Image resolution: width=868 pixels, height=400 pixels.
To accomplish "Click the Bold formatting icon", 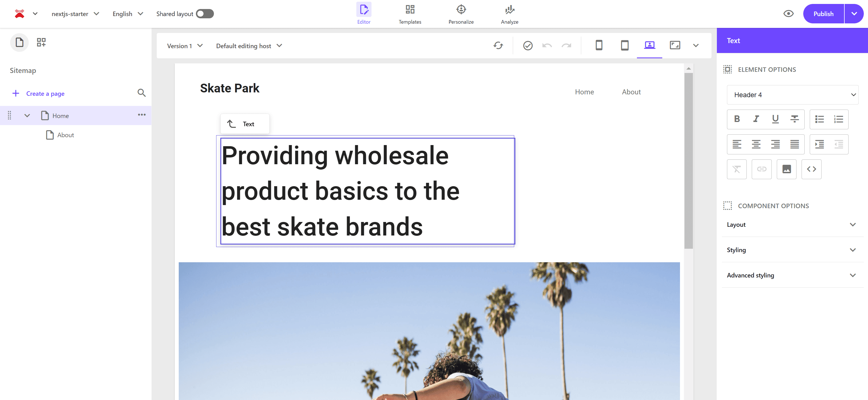I will click(x=737, y=119).
